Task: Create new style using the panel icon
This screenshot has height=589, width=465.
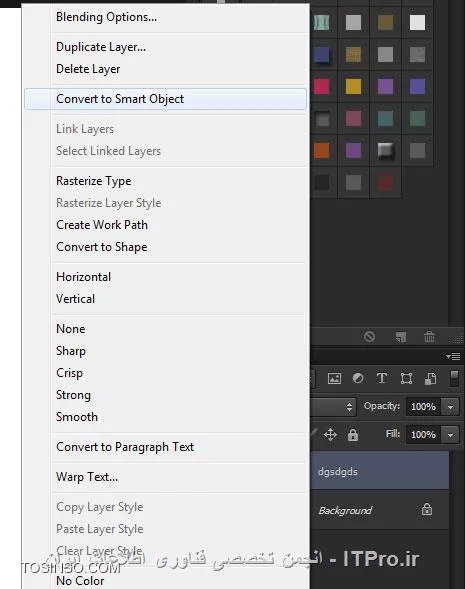Action: click(401, 337)
